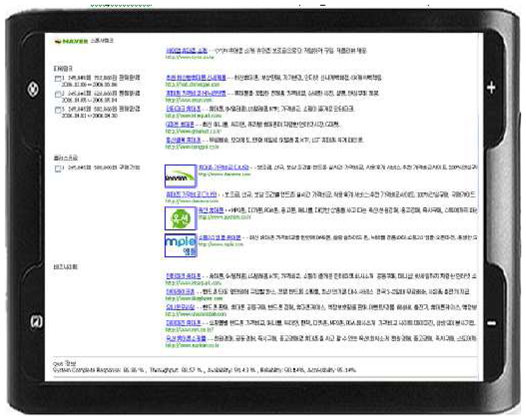Check the third checkbox in the top left list

tap(58, 110)
